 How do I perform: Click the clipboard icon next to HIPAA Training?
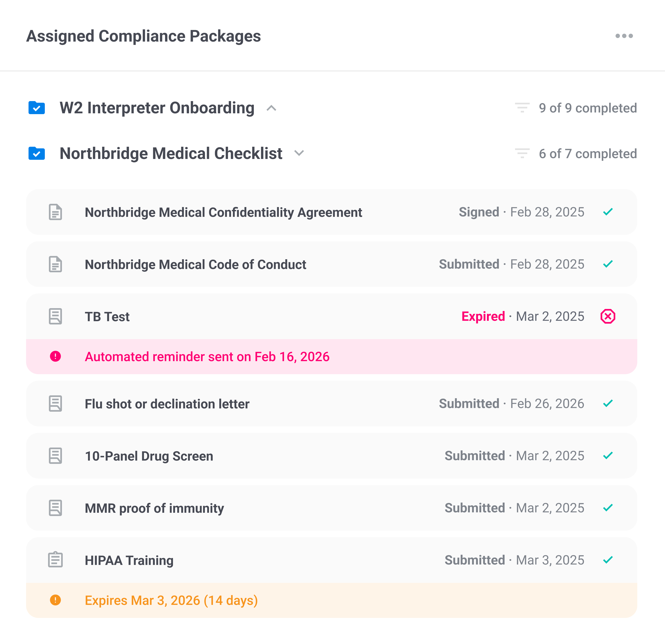(x=55, y=560)
